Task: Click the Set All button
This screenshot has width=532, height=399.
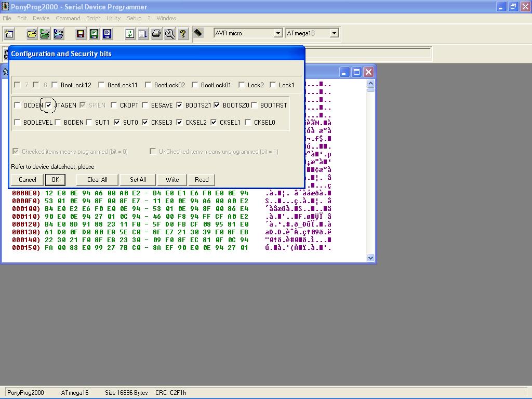Action: coord(138,180)
